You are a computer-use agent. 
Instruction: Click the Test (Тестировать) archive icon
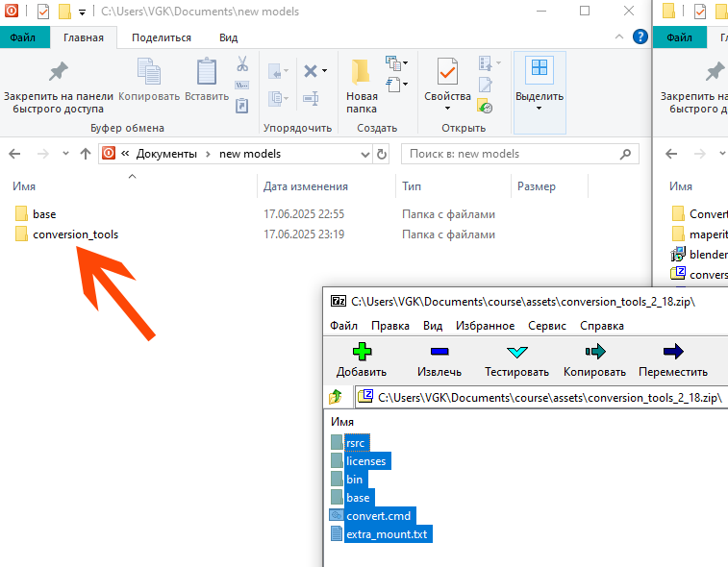click(516, 353)
